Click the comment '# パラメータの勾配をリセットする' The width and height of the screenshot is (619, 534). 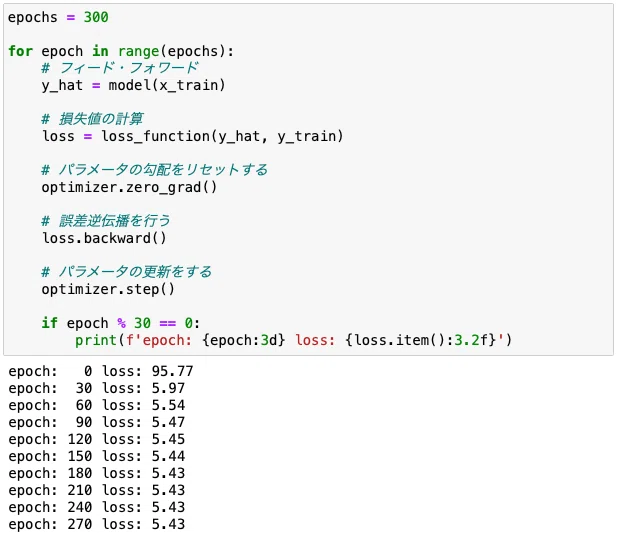[155, 170]
